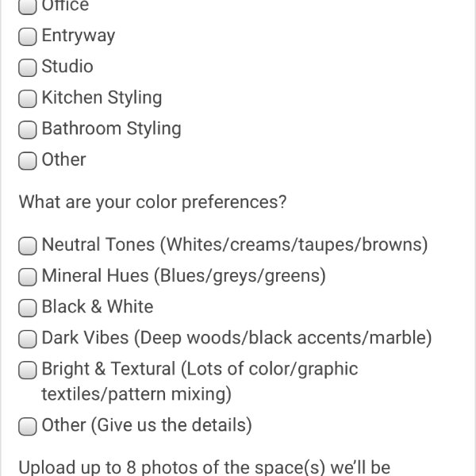Check the Bathroom Styling box
This screenshot has width=476, height=476.
pos(28,129)
